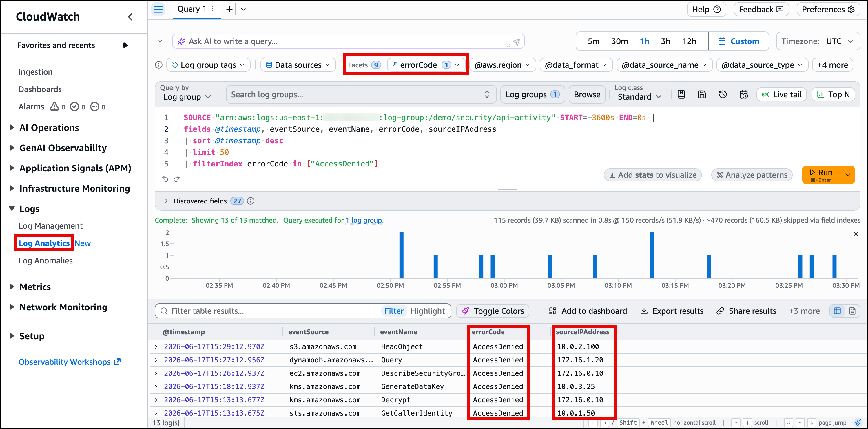This screenshot has height=429, width=868.
Task: Set time range to 1h
Action: [644, 41]
